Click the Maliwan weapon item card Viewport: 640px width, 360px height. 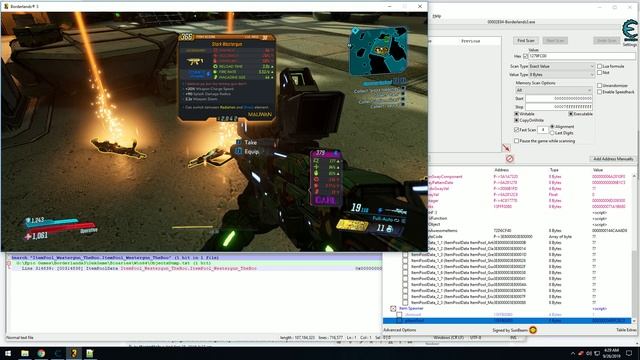click(227, 78)
